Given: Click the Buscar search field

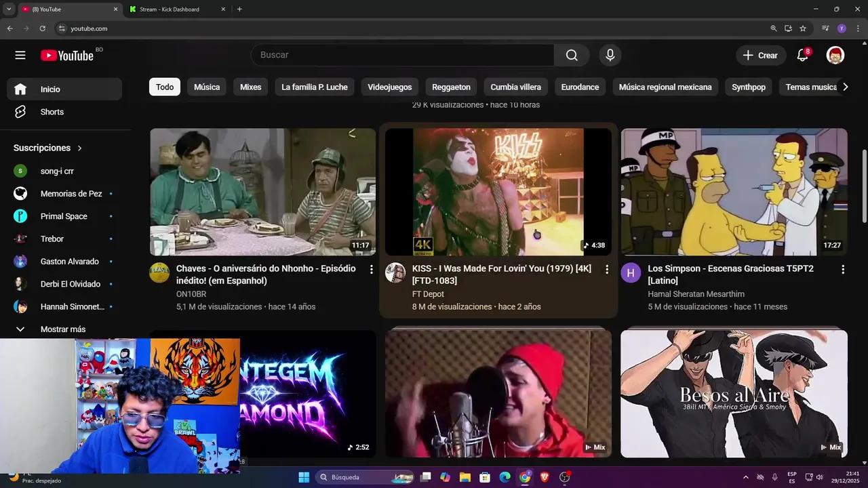Looking at the screenshot, I should coord(402,56).
